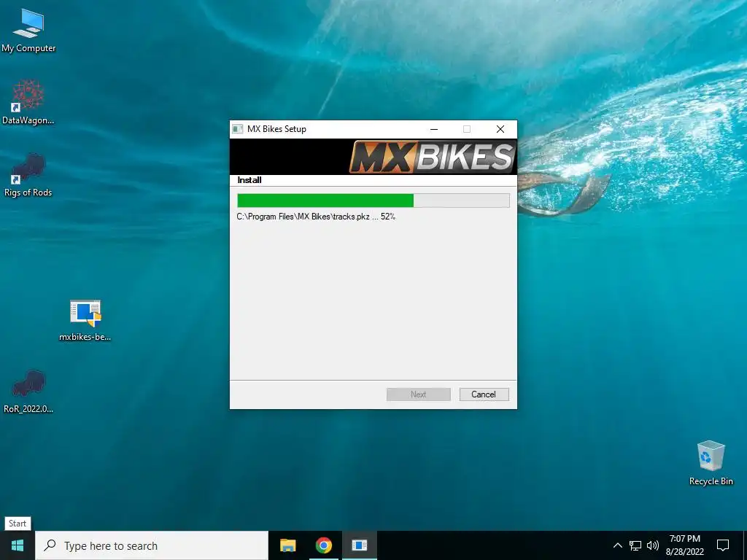The height and width of the screenshot is (560, 747).
Task: Select the mxbikes-be... installer file icon
Action: [85, 319]
